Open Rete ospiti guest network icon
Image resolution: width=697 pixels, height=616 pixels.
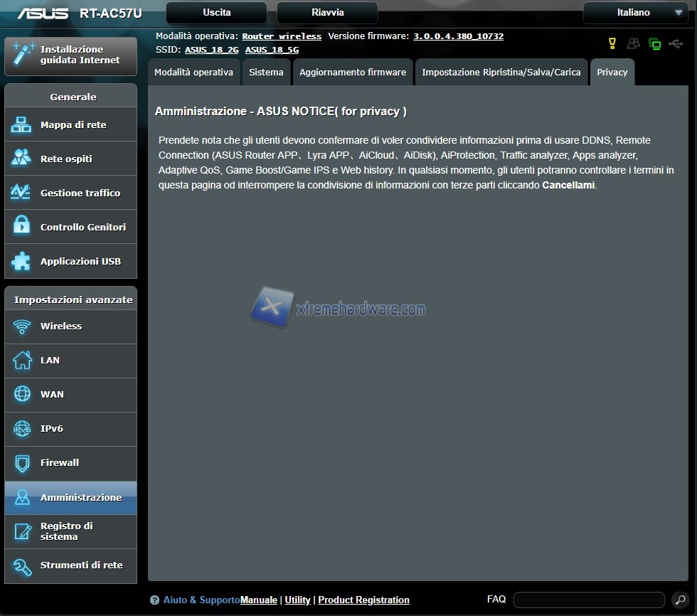click(21, 158)
